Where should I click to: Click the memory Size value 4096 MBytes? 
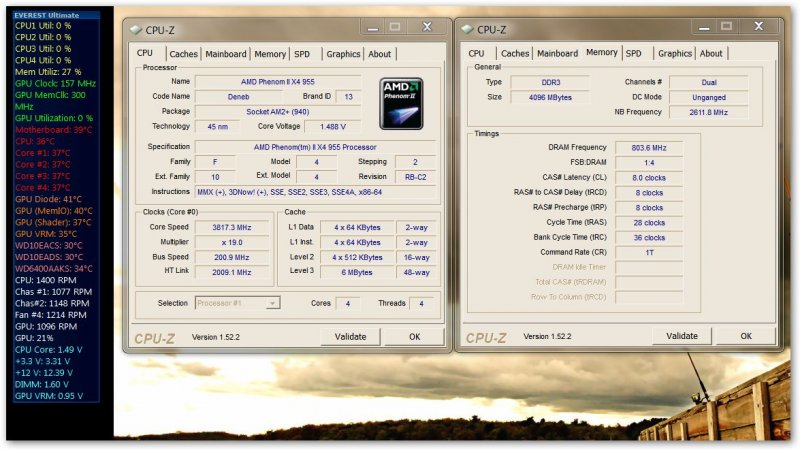[551, 97]
